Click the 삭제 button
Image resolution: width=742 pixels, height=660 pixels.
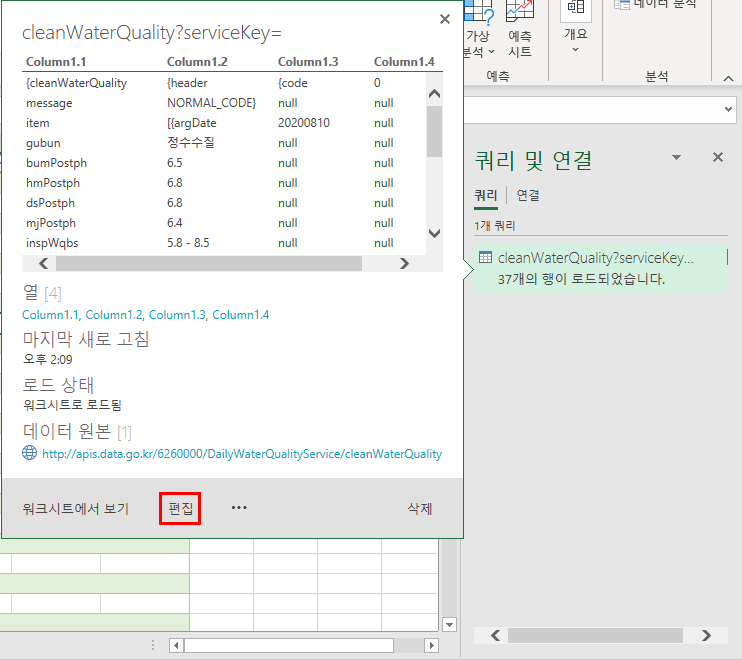pyautogui.click(x=420, y=509)
